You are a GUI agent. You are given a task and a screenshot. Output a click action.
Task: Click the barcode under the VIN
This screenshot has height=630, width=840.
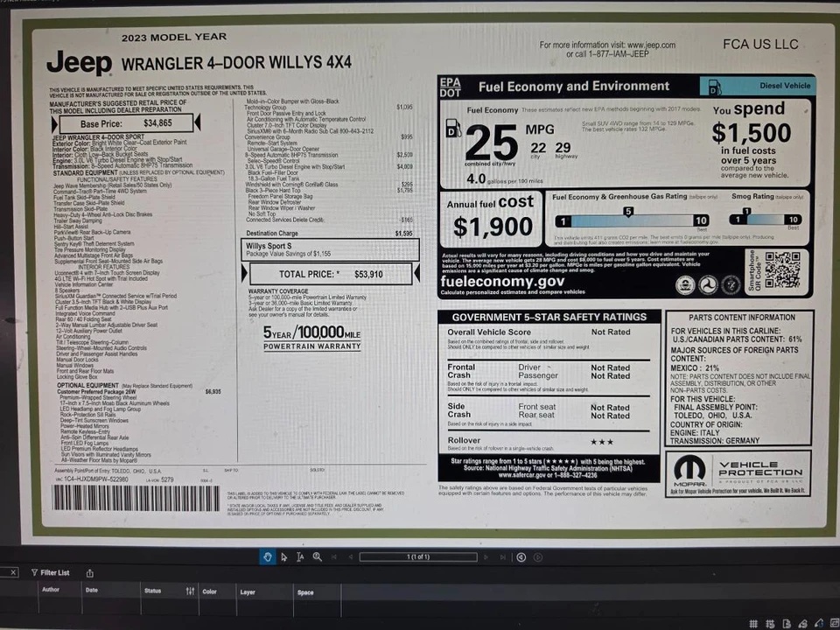[x=136, y=498]
